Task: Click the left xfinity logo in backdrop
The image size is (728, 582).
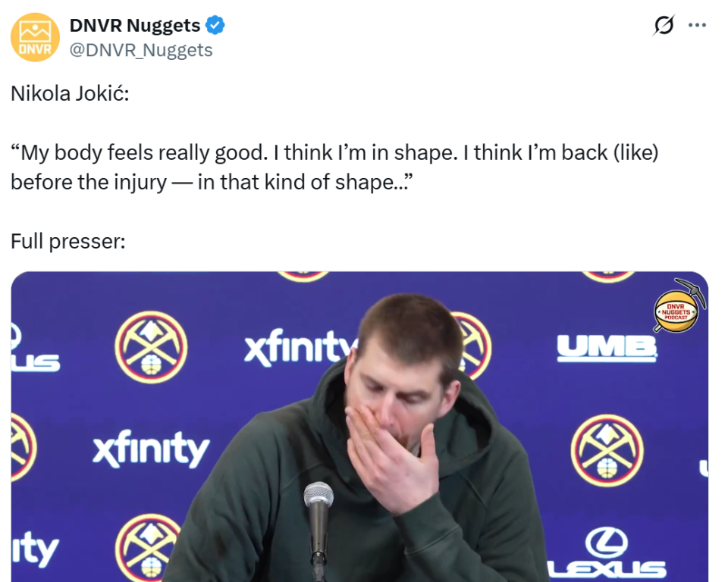Action: 152,449
